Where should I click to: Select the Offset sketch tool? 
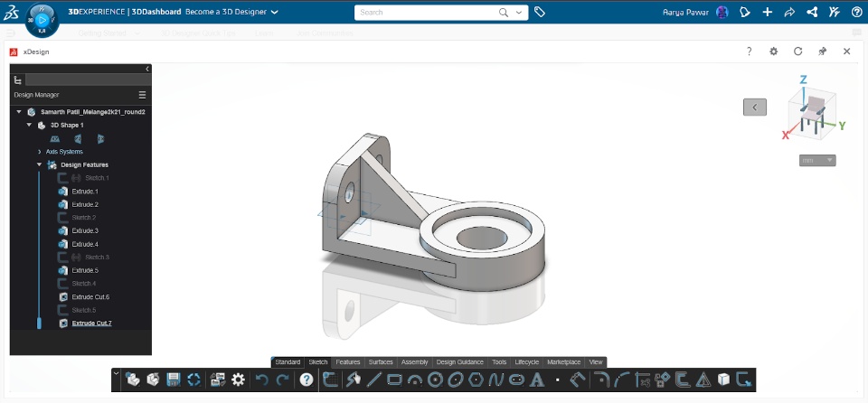point(684,380)
